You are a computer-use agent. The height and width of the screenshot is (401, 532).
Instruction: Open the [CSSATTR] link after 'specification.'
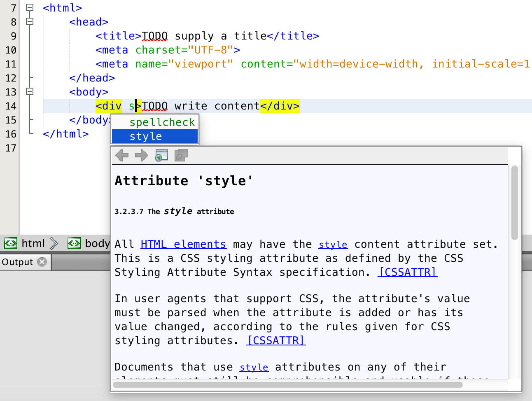[x=408, y=272]
